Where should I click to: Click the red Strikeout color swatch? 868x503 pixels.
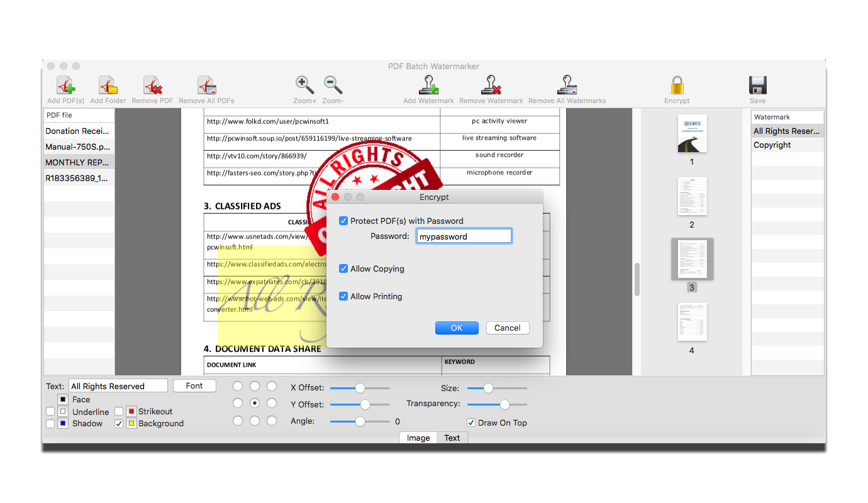pyautogui.click(x=131, y=411)
